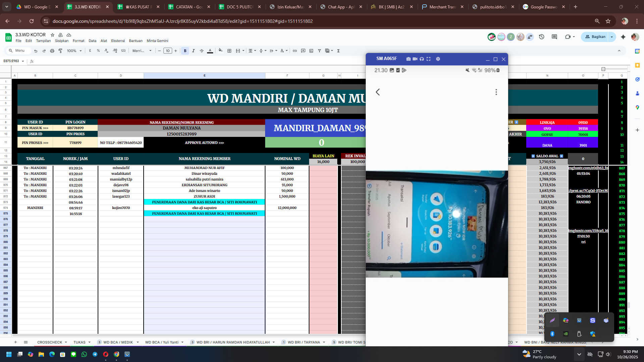Take a screenshot in SM A065F window
The image size is (644, 362).
tap(408, 59)
